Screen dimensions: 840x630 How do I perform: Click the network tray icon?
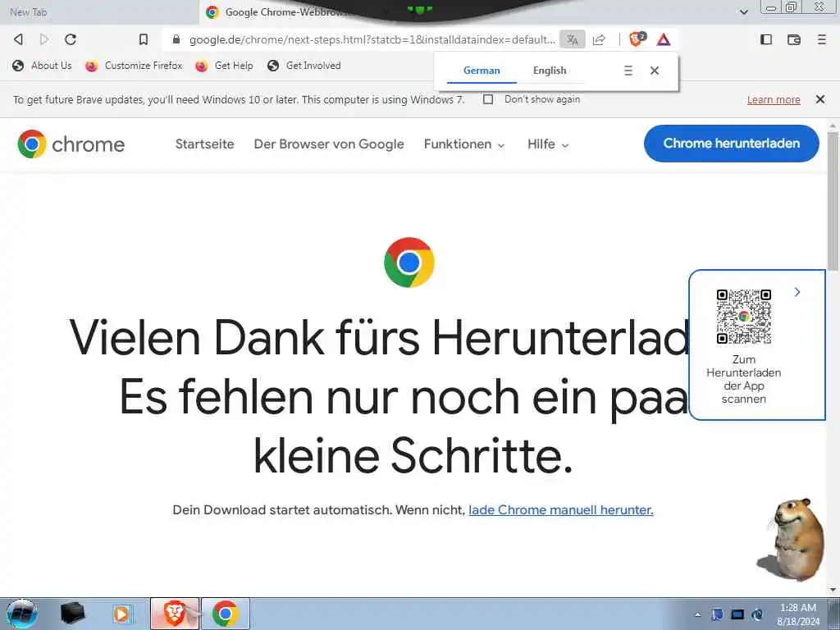point(737,614)
